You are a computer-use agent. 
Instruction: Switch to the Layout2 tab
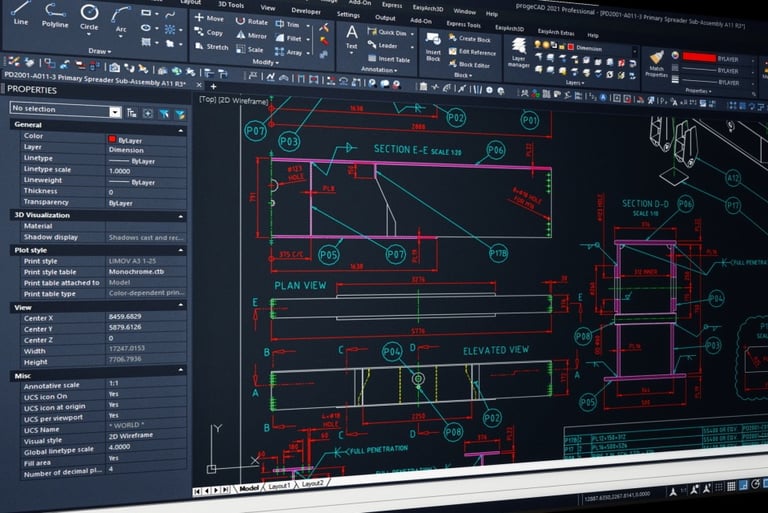(x=312, y=483)
